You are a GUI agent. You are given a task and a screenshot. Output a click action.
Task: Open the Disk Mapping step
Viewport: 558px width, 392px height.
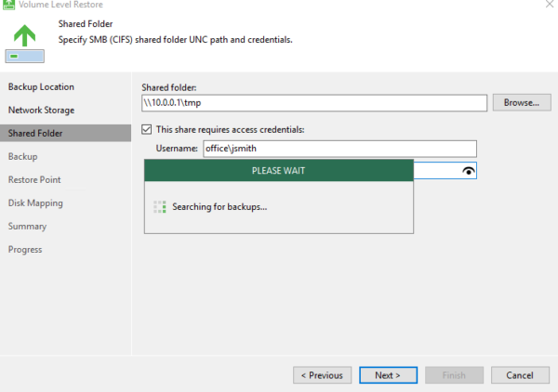pyautogui.click(x=35, y=203)
